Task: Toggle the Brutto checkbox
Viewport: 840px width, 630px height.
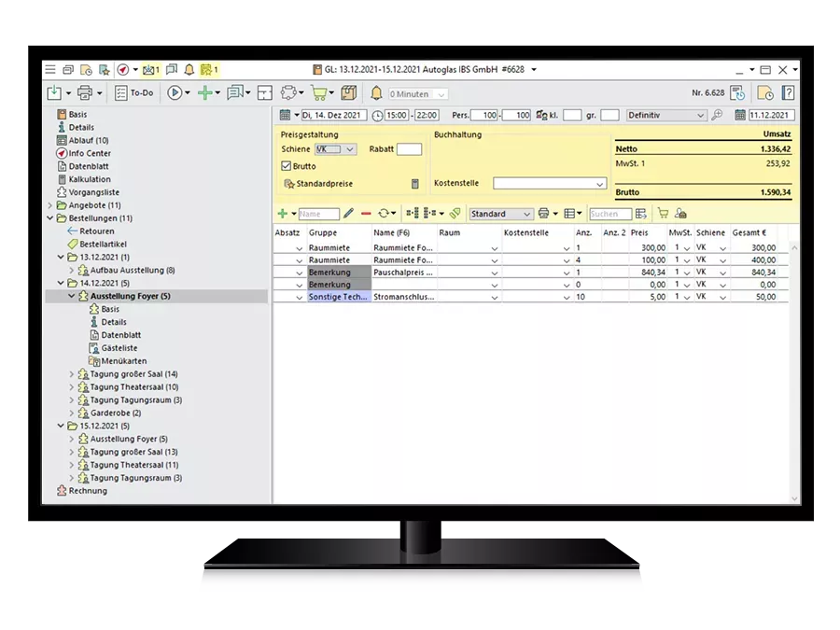Action: 287,166
